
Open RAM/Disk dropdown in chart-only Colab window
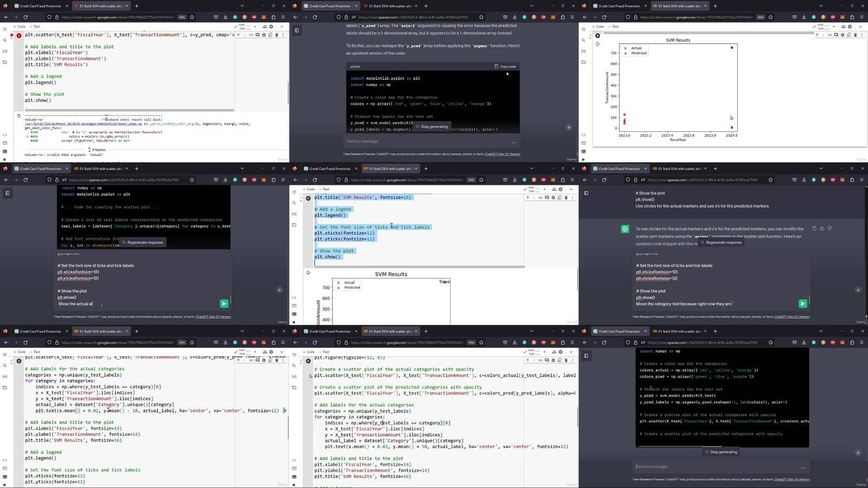pyautogui.click(x=834, y=26)
